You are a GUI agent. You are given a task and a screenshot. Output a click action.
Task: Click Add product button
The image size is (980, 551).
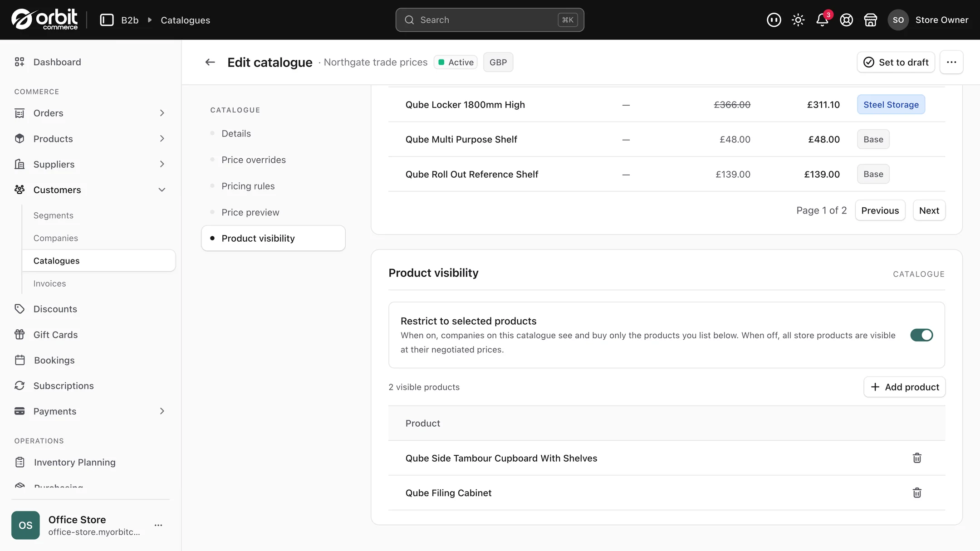pyautogui.click(x=904, y=387)
